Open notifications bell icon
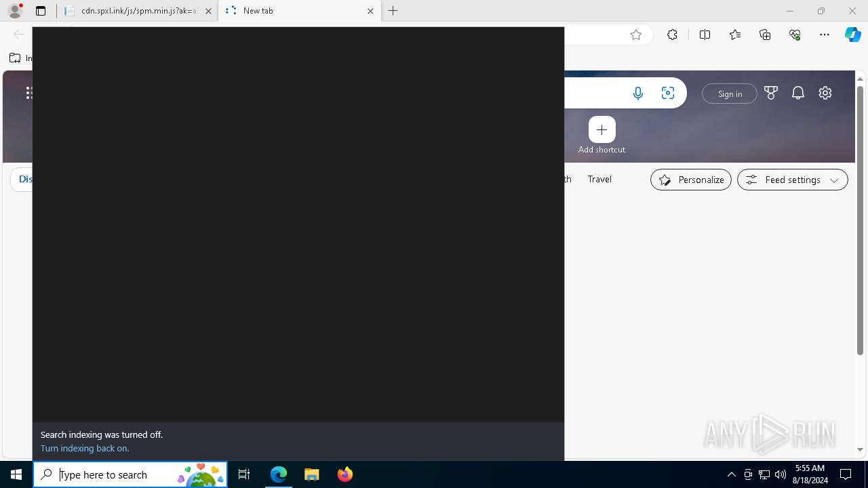Screen dimensions: 868x488 pos(798,93)
